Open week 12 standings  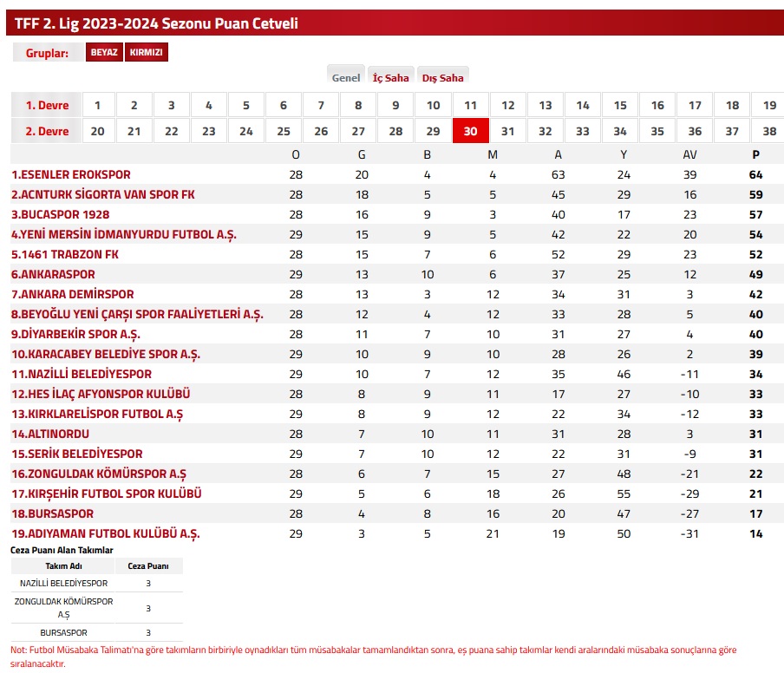tap(508, 105)
